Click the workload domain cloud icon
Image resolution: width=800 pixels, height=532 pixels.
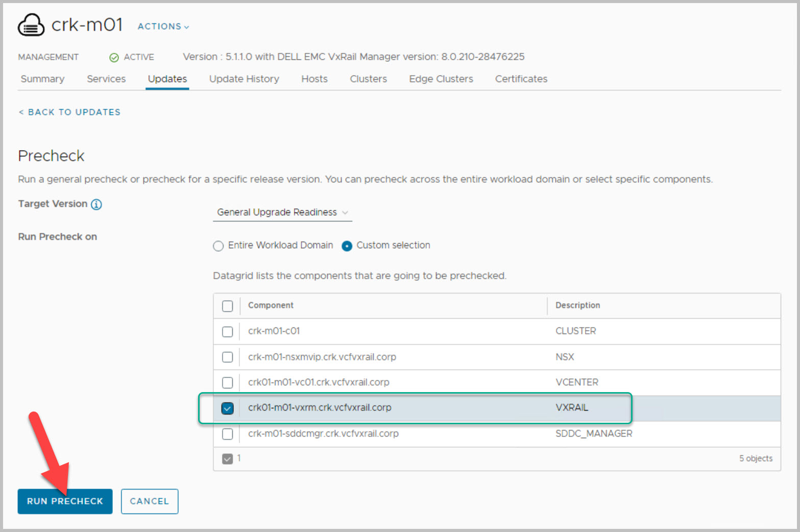click(31, 25)
